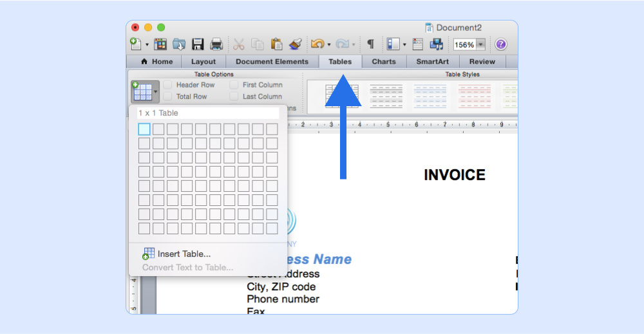This screenshot has width=644, height=334.
Task: Open the Document Elements tab
Action: (x=272, y=62)
